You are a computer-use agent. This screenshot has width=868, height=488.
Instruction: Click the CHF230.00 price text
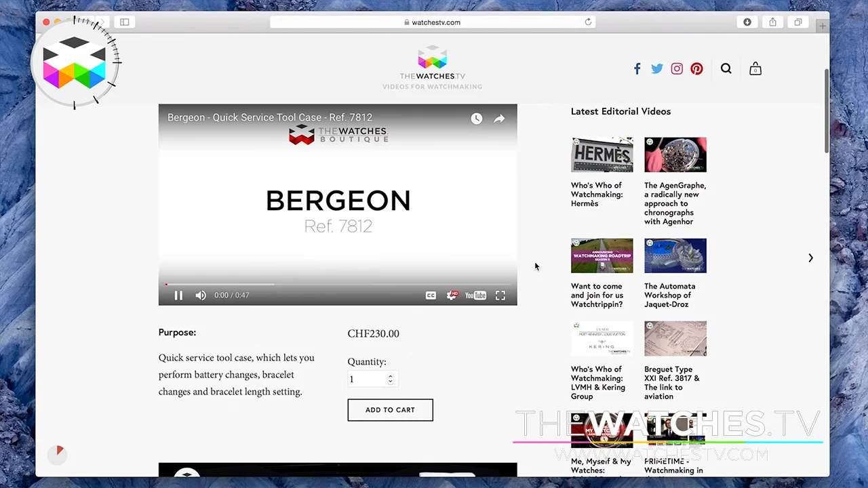click(x=374, y=333)
